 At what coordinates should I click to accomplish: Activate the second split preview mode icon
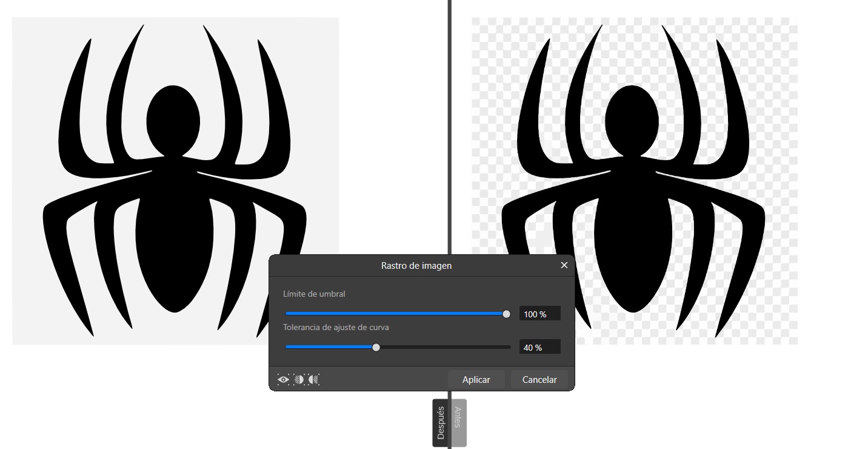313,379
